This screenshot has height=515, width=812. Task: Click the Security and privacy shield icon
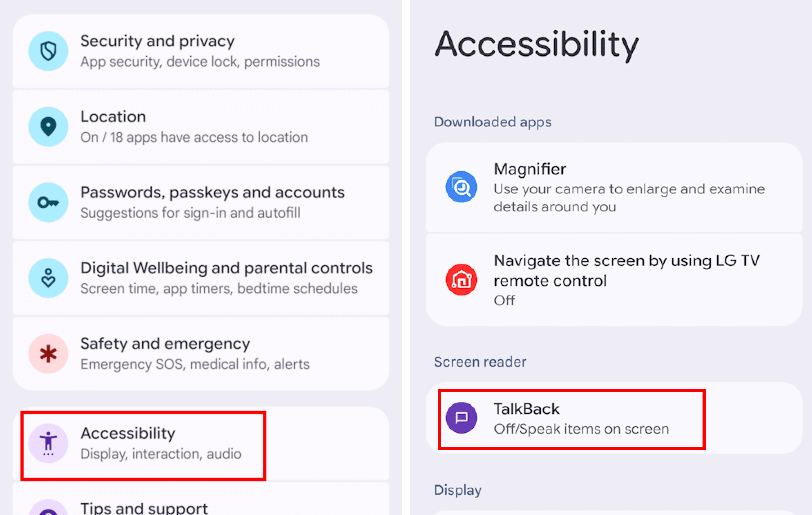click(48, 51)
